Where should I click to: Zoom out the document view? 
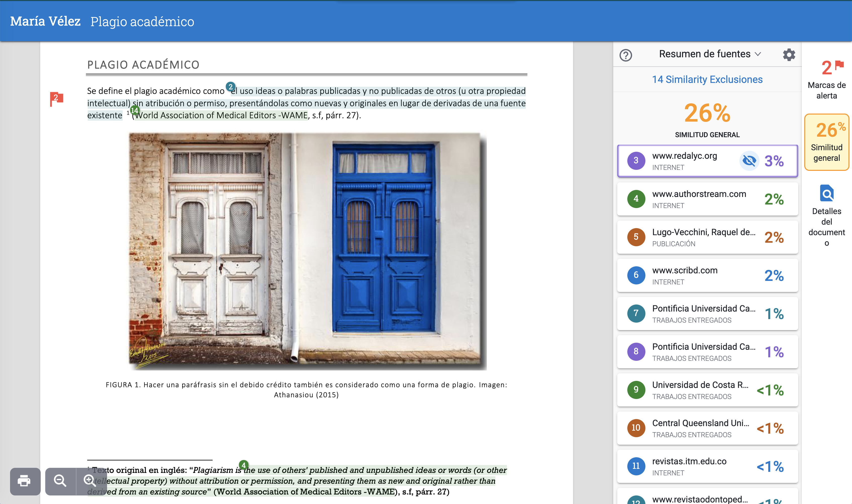pyautogui.click(x=61, y=481)
